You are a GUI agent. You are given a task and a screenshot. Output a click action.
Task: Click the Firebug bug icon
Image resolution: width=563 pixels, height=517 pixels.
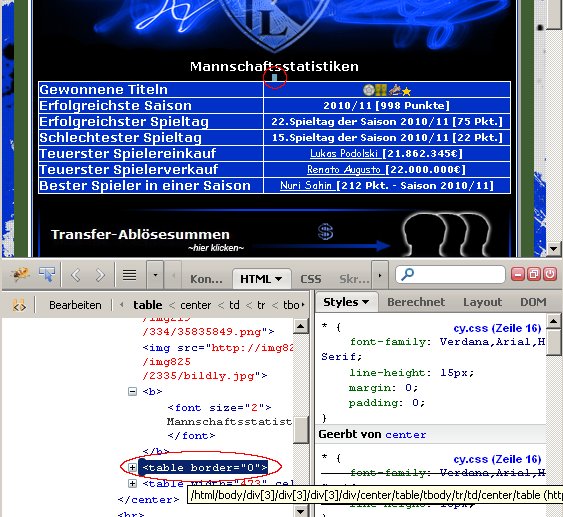tap(21, 275)
